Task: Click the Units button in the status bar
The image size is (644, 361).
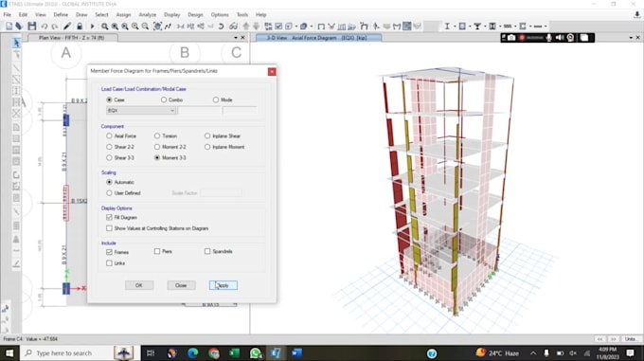Action: pyautogui.click(x=631, y=339)
